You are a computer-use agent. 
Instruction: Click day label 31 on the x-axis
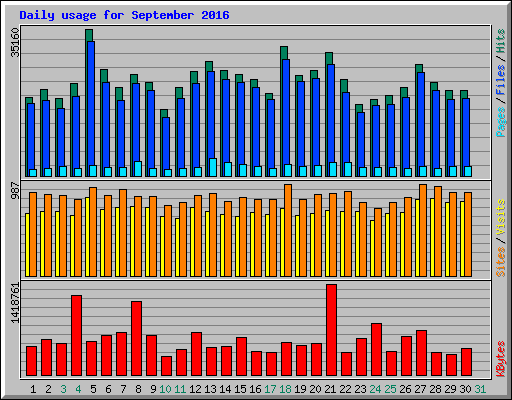click(480, 389)
